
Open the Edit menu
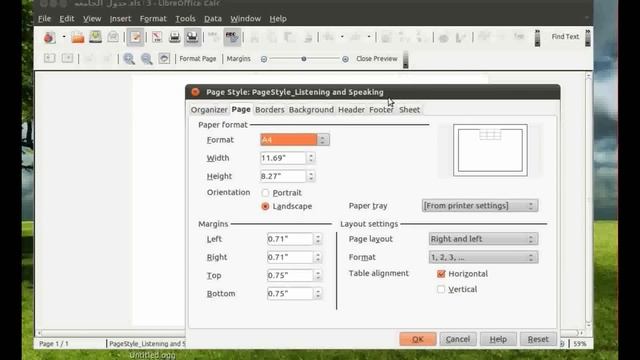tap(67, 19)
